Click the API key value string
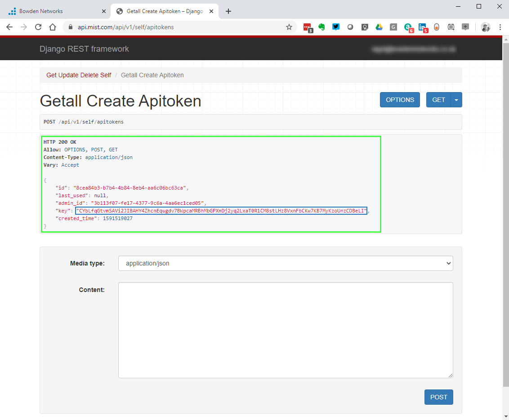Viewport: 509px width, 420px height. click(221, 211)
